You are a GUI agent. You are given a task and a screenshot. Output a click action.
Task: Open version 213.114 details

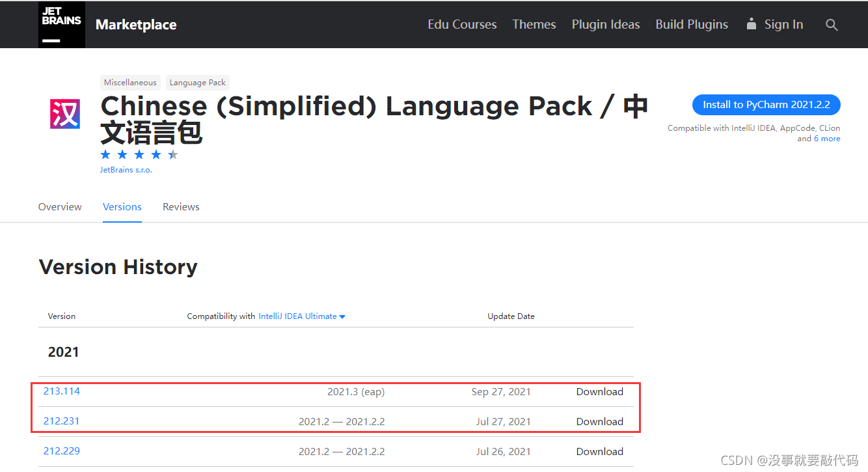[x=62, y=391]
